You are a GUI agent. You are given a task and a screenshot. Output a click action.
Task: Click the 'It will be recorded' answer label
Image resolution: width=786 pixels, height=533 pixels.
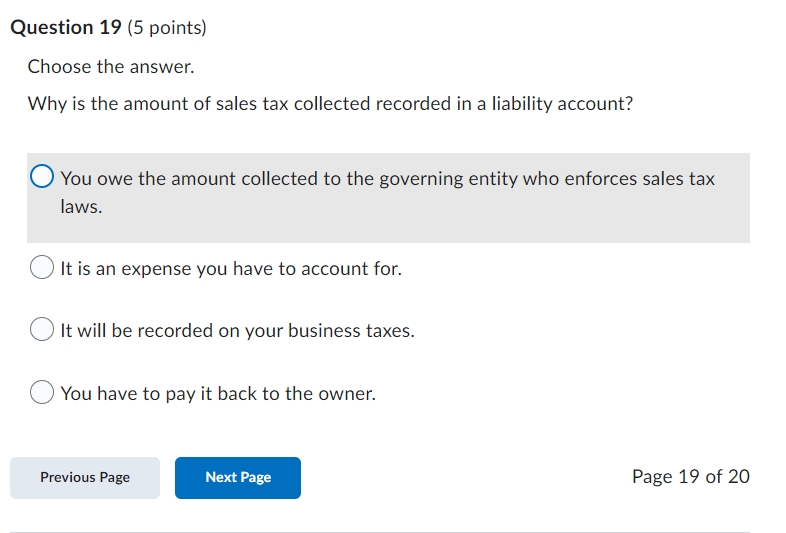click(x=237, y=331)
